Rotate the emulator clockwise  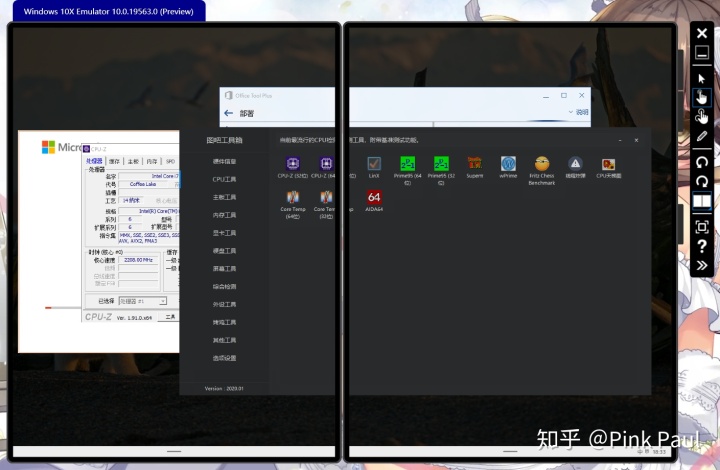(702, 181)
